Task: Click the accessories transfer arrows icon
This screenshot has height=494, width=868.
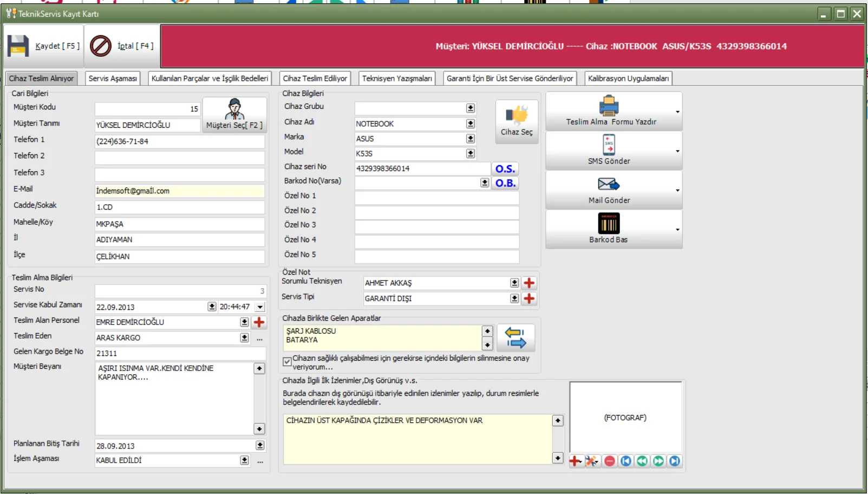Action: click(x=515, y=337)
